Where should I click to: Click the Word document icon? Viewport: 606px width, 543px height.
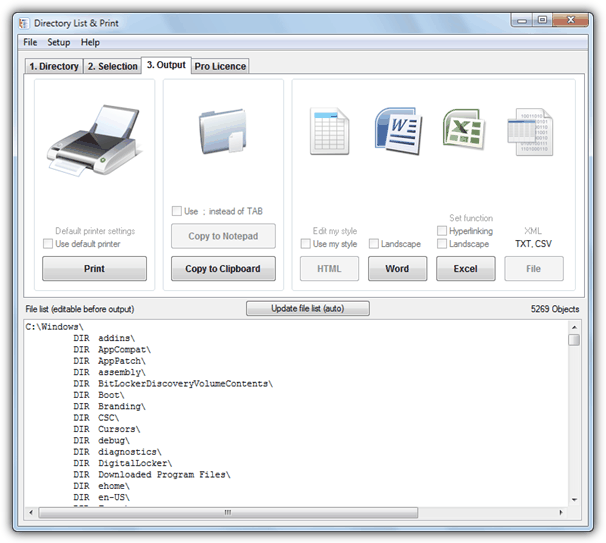(396, 132)
